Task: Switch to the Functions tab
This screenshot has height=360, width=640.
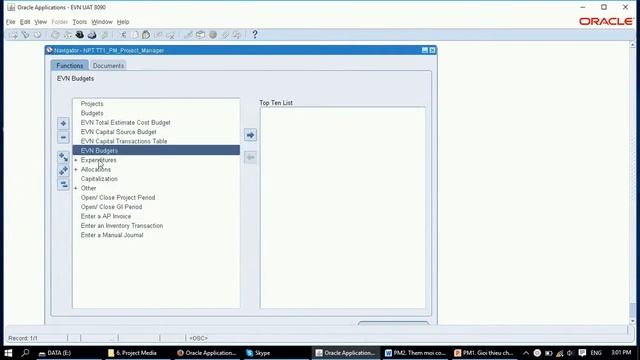Action: 69,66
